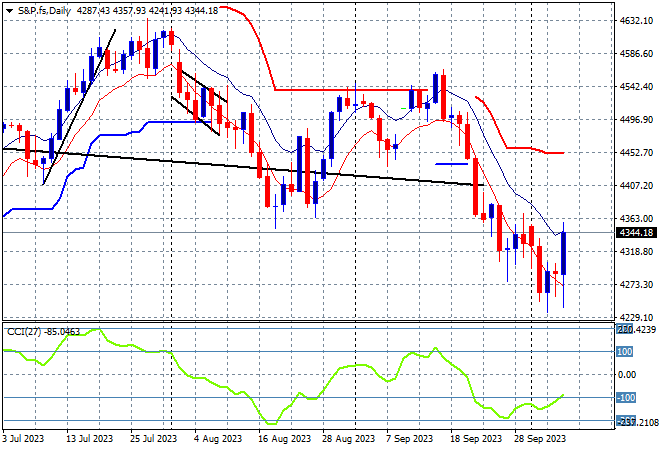Click the triangle arrow beside S&P.fs title
The image size is (660, 450).
coord(9,11)
